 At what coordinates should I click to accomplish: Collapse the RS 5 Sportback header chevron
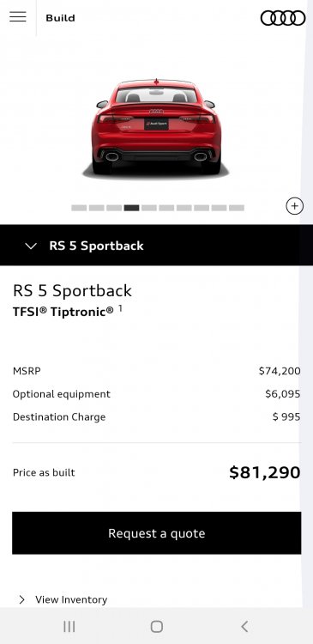(31, 246)
